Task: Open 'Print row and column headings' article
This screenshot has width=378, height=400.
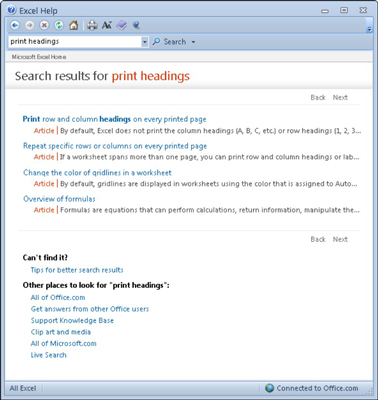Action: [x=114, y=119]
